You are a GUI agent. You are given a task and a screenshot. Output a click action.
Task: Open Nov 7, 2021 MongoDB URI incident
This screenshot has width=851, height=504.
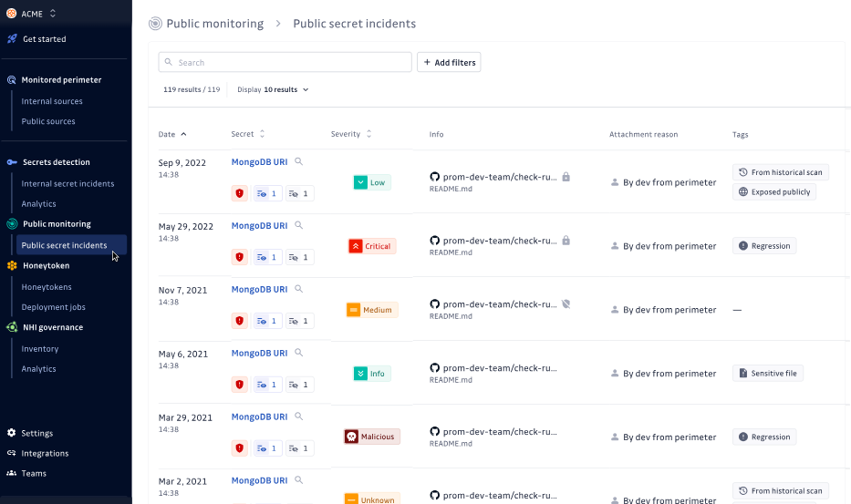(x=259, y=290)
